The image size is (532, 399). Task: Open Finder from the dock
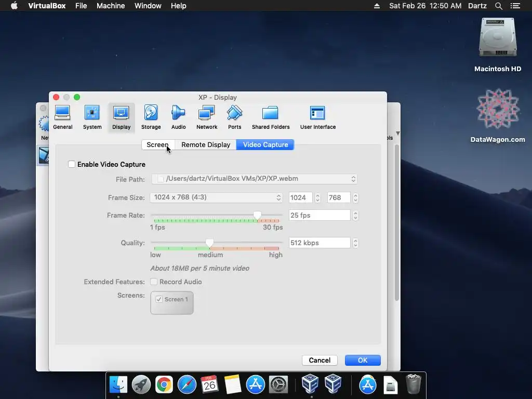coord(118,385)
